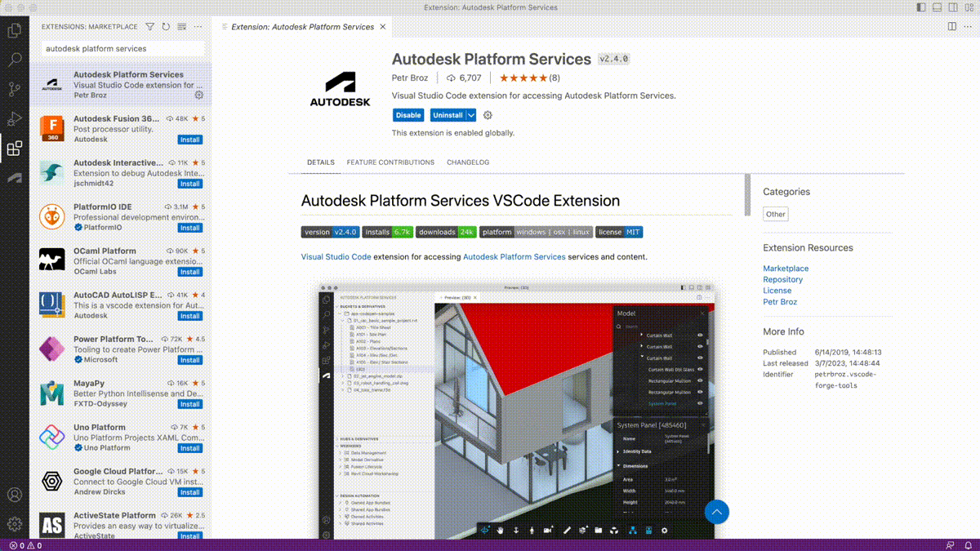Toggle the bottom panel visibility
This screenshot has height=551, width=980.
click(937, 7)
